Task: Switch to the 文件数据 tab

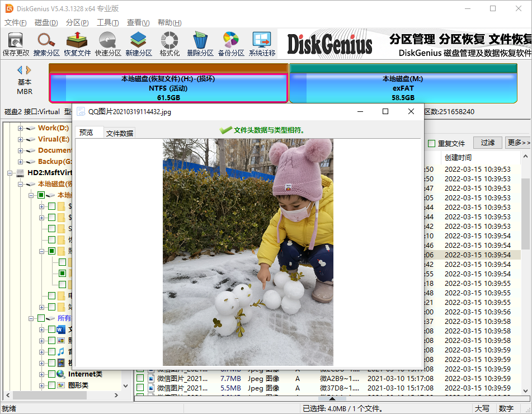Action: [119, 133]
